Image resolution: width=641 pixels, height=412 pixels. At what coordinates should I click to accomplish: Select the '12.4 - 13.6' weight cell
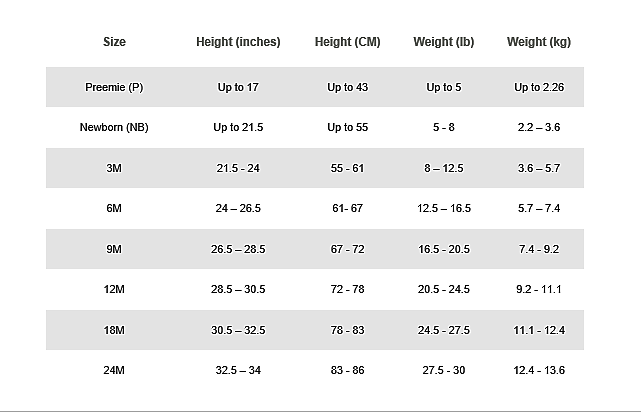coord(539,371)
